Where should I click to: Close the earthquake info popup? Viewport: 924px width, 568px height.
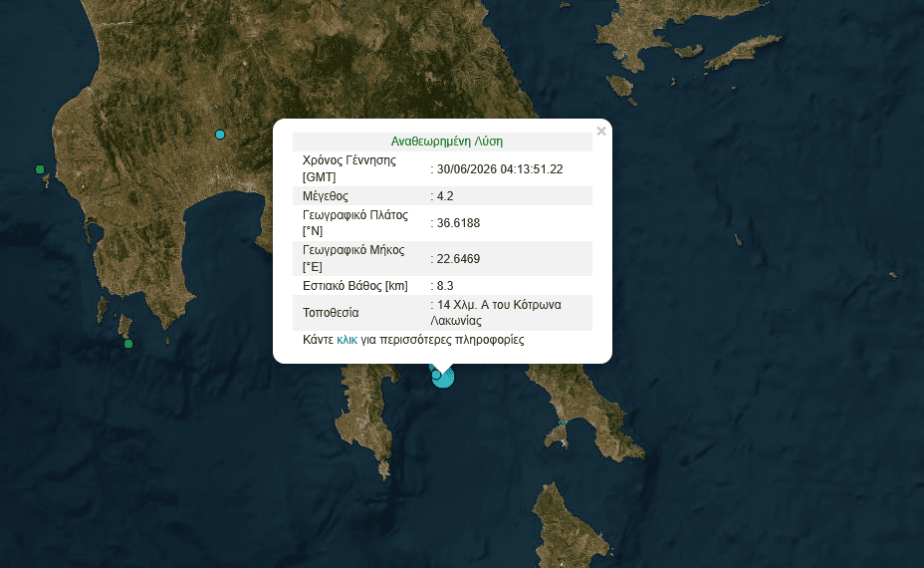point(601,131)
